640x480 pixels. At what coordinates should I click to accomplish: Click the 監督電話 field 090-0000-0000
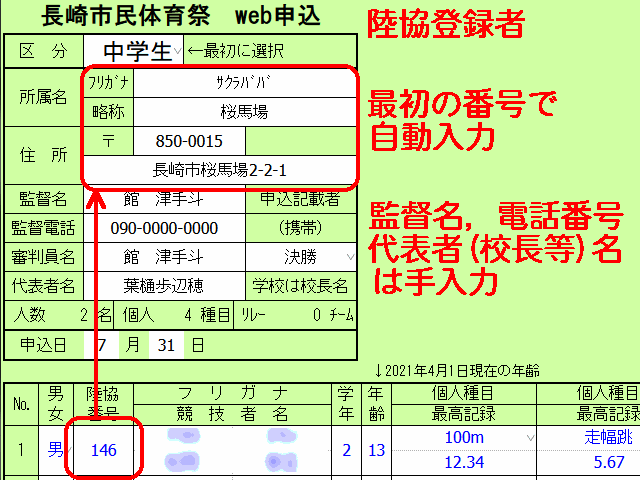tap(164, 228)
